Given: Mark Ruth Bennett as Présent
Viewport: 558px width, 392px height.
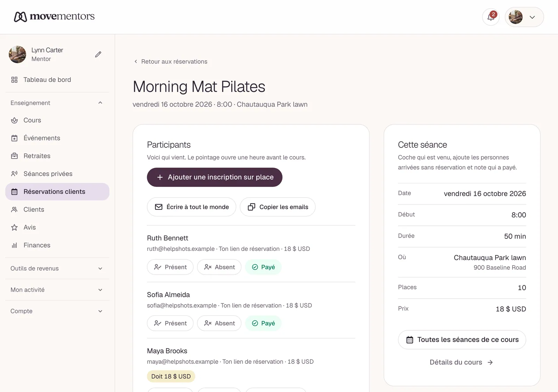Looking at the screenshot, I should point(170,267).
